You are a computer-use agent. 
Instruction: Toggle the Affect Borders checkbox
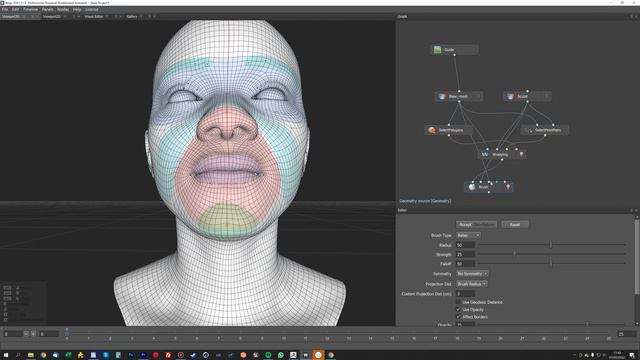pos(458,317)
